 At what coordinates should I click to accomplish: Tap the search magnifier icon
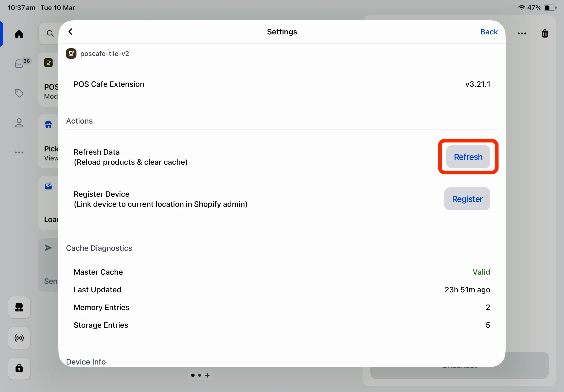point(50,33)
